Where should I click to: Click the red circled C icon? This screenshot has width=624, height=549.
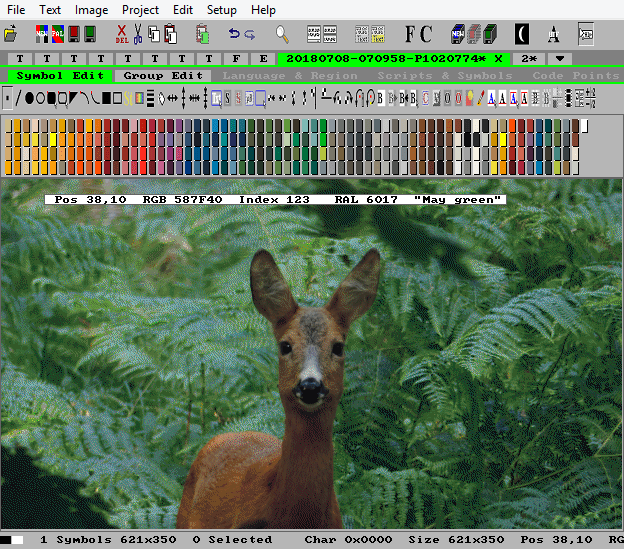(425, 98)
